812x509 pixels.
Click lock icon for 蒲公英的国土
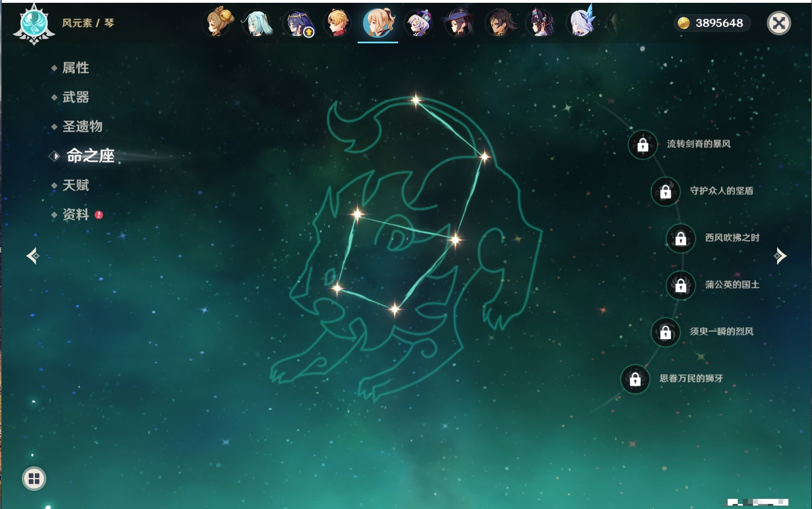coord(681,285)
